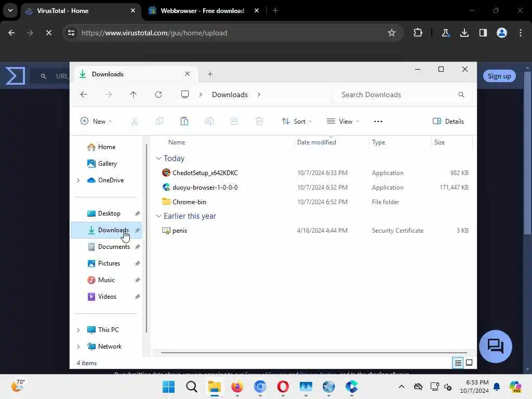532x399 pixels.
Task: Toggle the Details pane
Action: (448, 122)
